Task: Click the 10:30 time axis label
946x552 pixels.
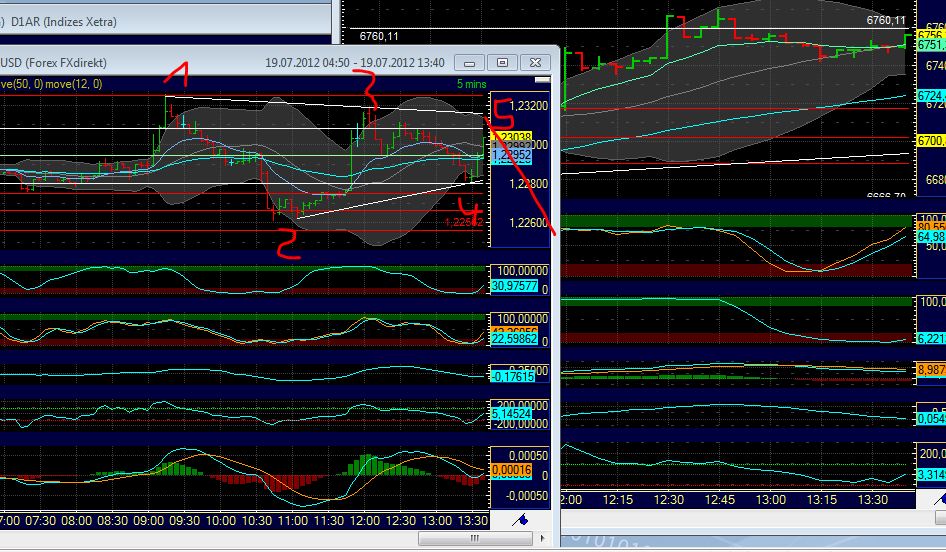Action: pyautogui.click(x=256, y=521)
